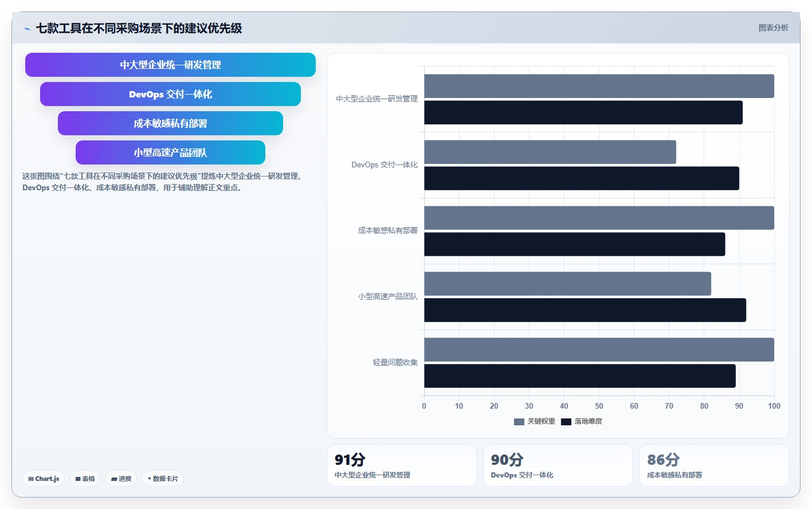Click the 轻量问题收集 axis label

[x=395, y=362]
